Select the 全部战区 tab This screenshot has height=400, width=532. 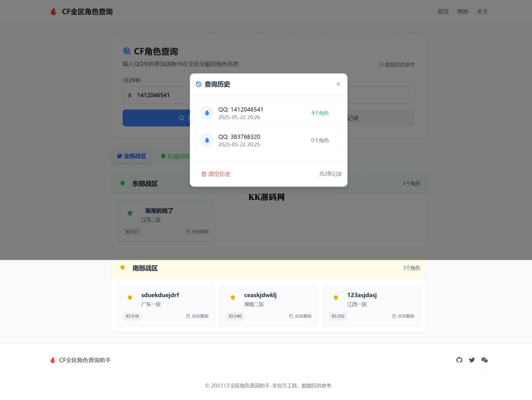coord(132,156)
